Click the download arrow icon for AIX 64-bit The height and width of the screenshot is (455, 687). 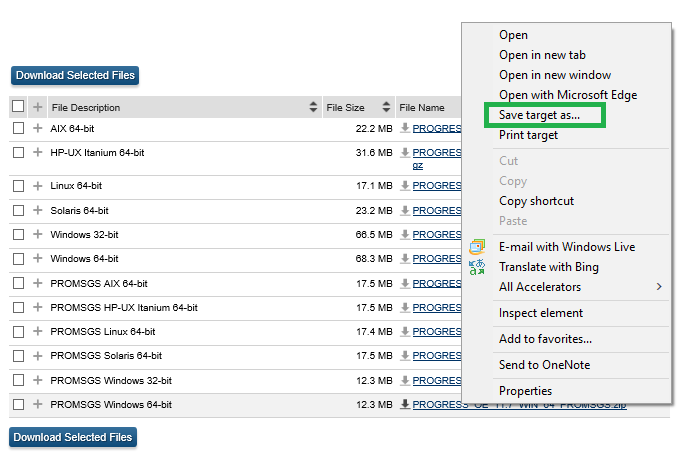pyautogui.click(x=405, y=128)
